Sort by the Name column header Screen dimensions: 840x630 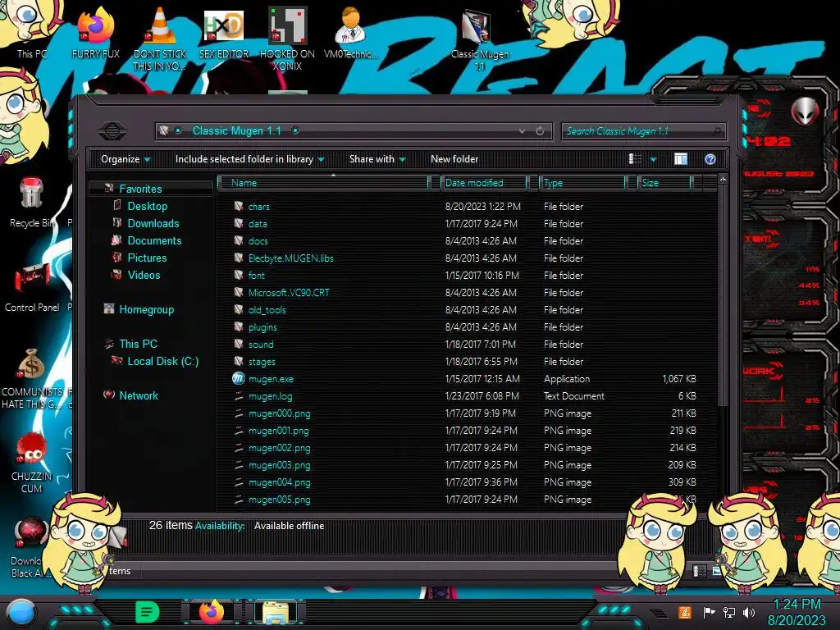(x=324, y=183)
